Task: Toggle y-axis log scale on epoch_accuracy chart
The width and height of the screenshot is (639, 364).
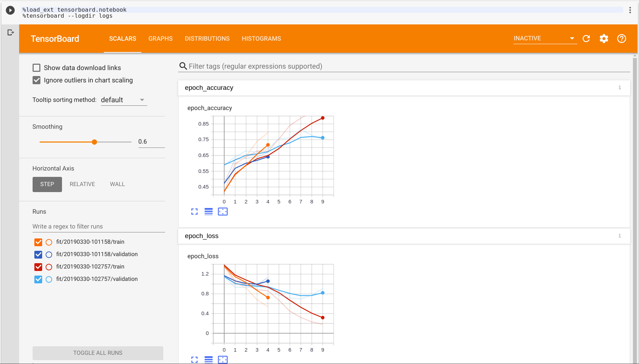Action: (209, 211)
